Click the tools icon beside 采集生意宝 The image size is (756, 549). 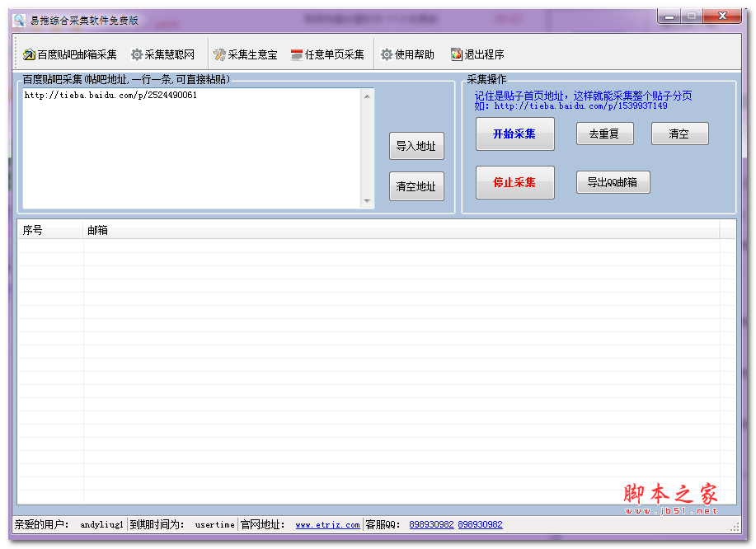tap(220, 54)
